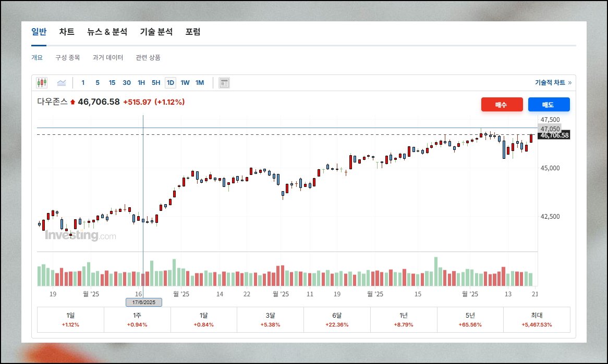Select the 1주 performance period
Image resolution: width=608 pixels, height=364 pixels.
137,320
